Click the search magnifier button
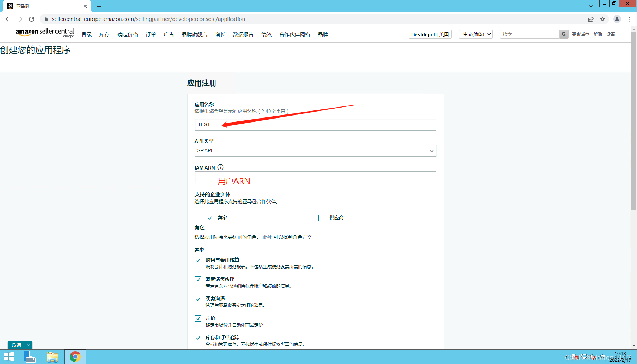This screenshot has width=637, height=364. (564, 34)
